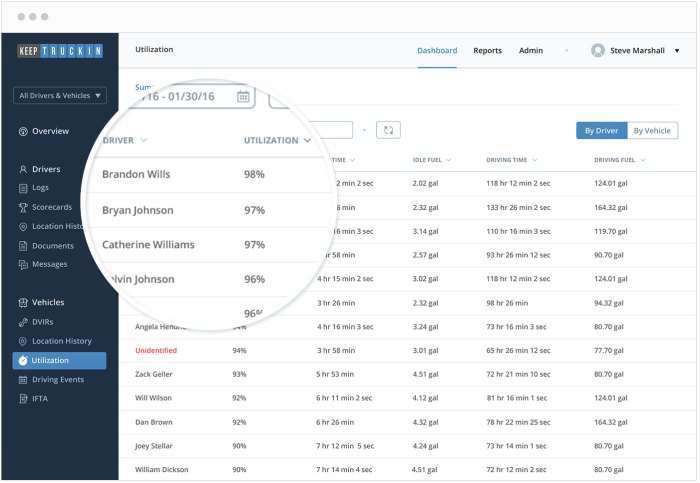700x483 pixels.
Task: Open the Reports tab
Action: coord(487,50)
